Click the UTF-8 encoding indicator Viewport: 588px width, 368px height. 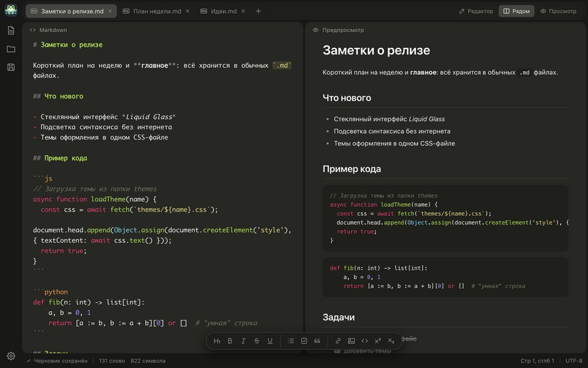coord(574,361)
